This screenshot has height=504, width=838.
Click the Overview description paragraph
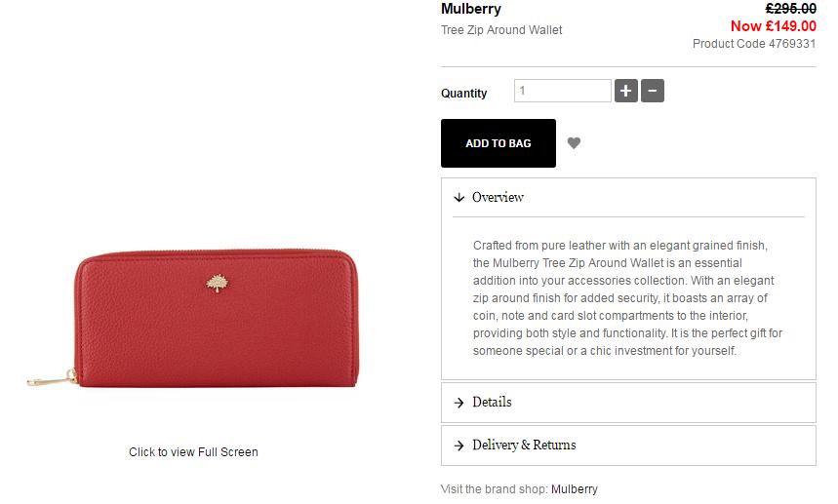point(627,298)
